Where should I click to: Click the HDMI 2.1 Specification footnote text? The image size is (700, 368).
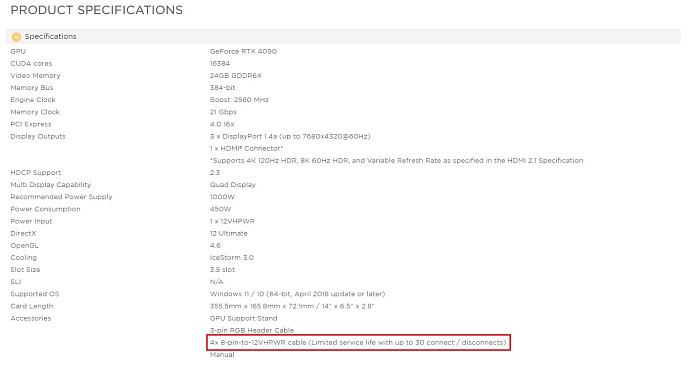(396, 160)
